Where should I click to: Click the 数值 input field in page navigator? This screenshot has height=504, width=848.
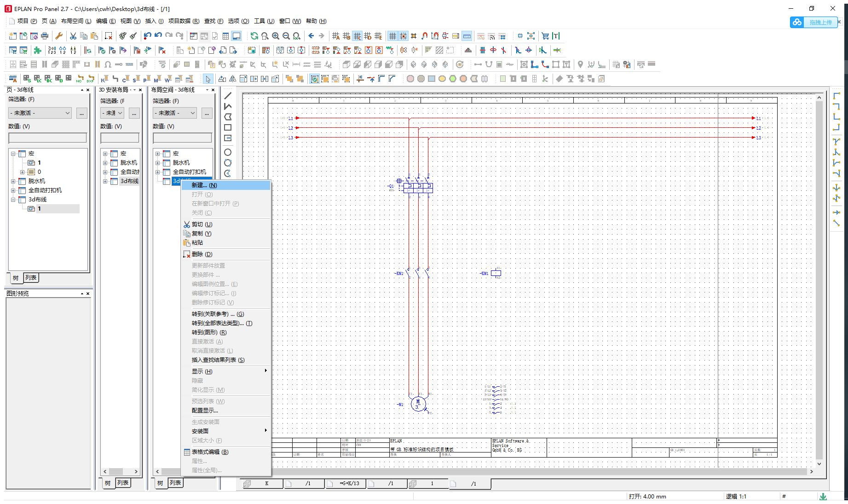pyautogui.click(x=47, y=138)
